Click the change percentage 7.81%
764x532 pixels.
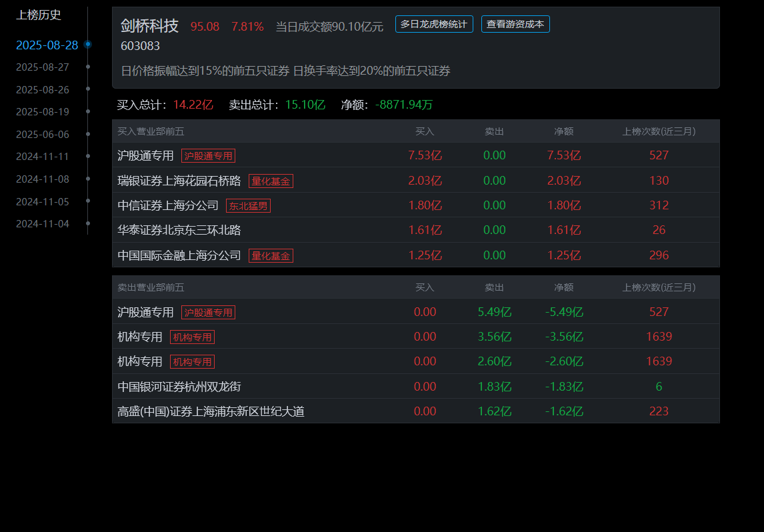[247, 26]
